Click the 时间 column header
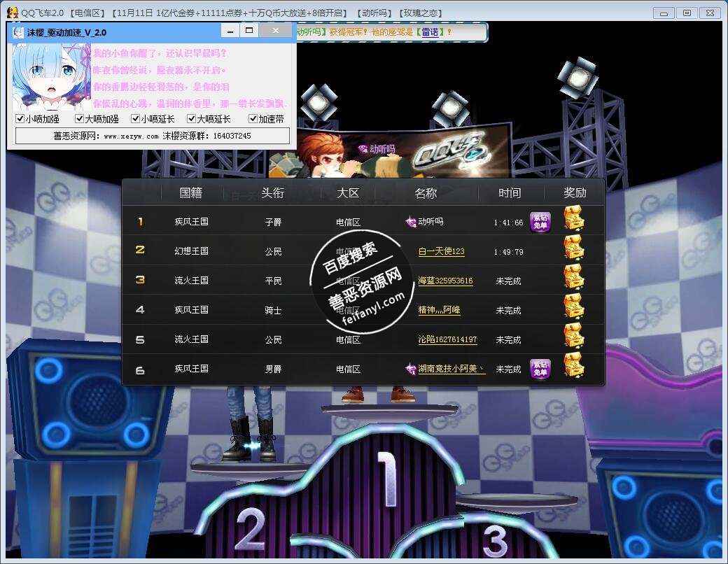This screenshot has width=728, height=564. 510,193
